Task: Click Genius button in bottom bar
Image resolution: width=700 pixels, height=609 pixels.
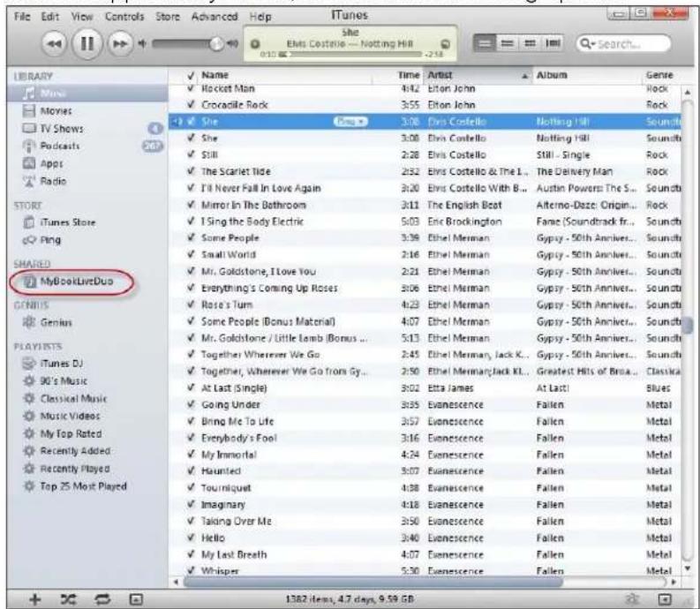Action: click(x=632, y=598)
